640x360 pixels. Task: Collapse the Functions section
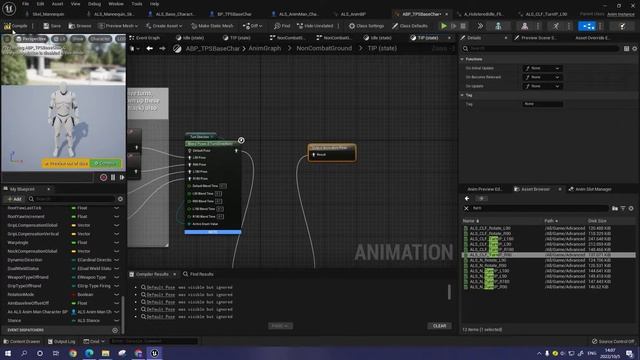(462, 59)
